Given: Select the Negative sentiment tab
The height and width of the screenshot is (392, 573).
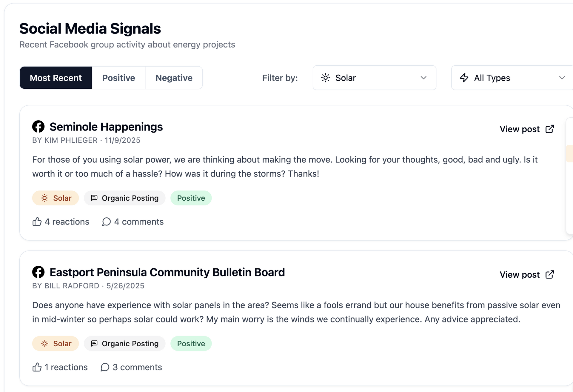Looking at the screenshot, I should tap(174, 78).
